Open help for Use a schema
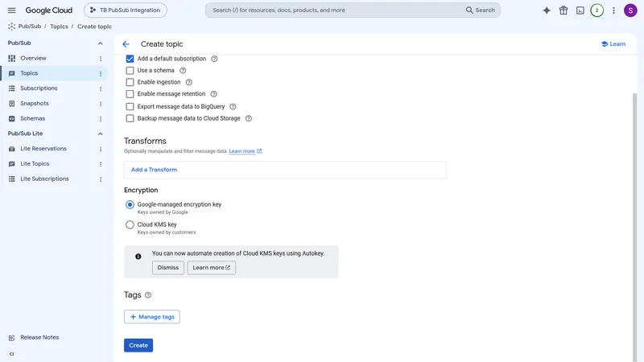The height and width of the screenshot is (362, 644). 183,71
